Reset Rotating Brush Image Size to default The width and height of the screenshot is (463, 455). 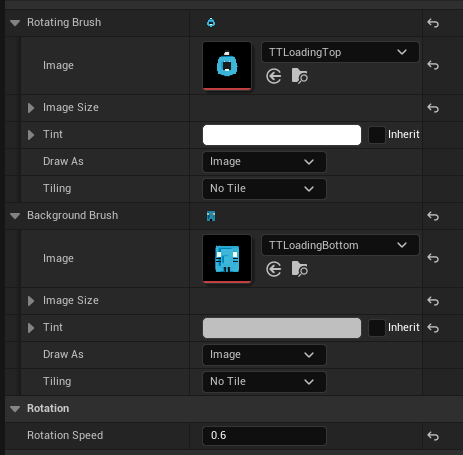tap(433, 108)
